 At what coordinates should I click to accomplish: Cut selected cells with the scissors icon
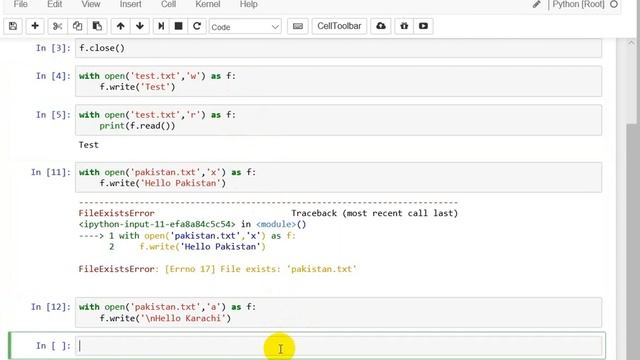[57, 26]
